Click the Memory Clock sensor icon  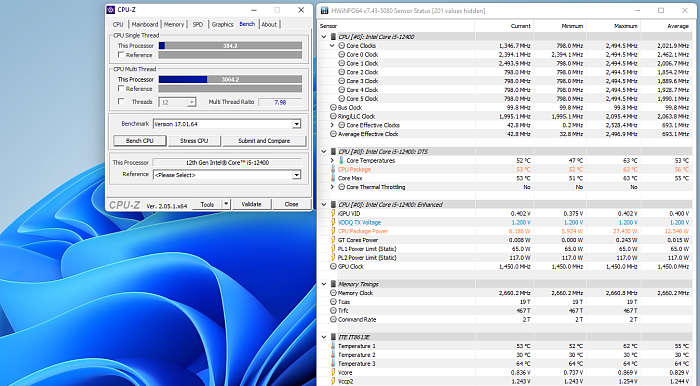[333, 293]
